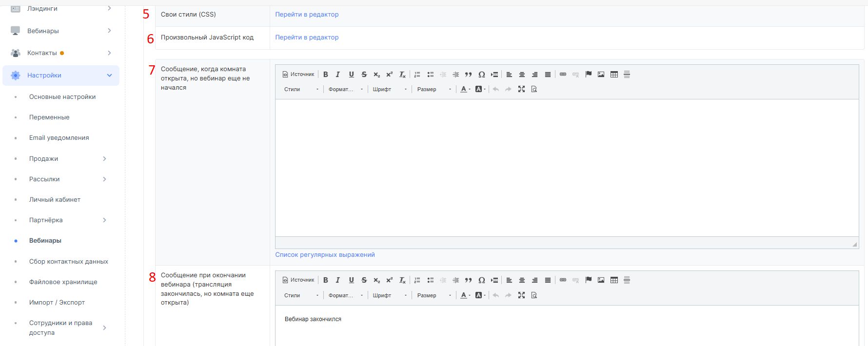Insert block quote in field 8 editor

468,280
